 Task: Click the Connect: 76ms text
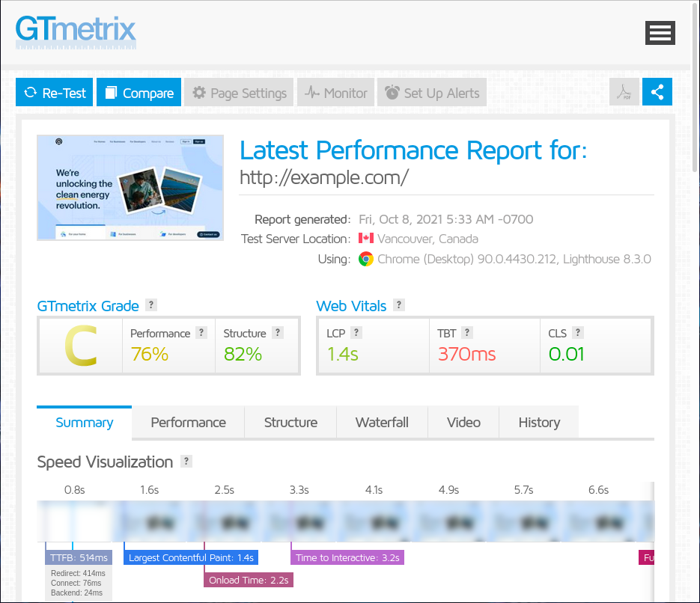(x=76, y=583)
